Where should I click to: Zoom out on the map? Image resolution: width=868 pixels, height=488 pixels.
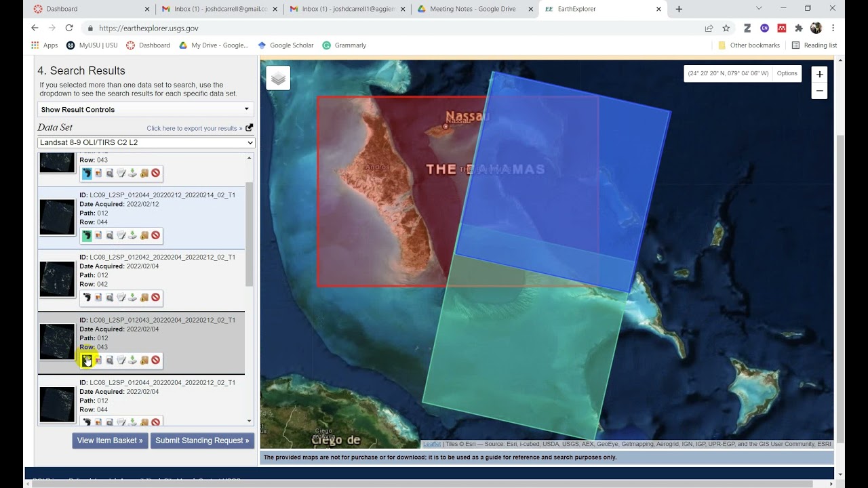(819, 91)
